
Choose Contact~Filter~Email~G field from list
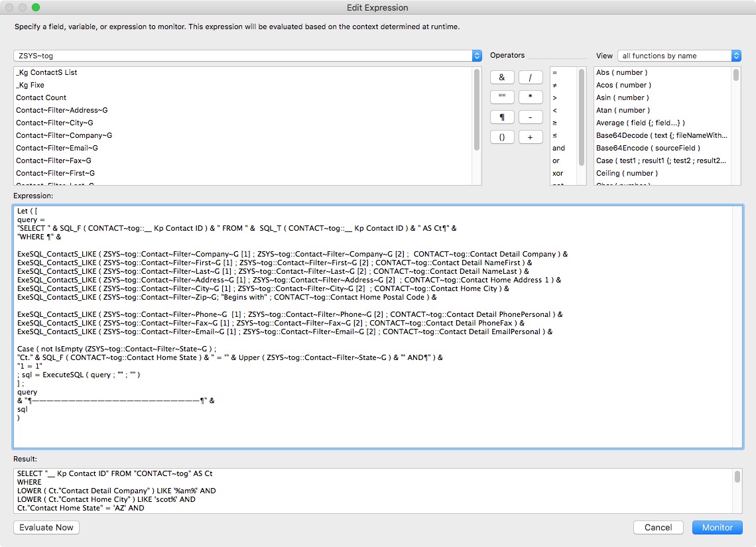[x=57, y=148]
